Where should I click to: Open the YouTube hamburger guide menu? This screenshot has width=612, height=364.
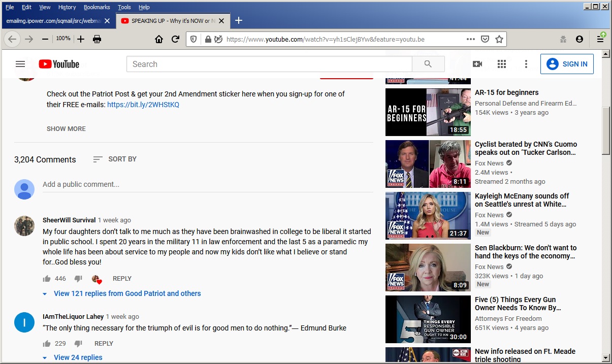pyautogui.click(x=20, y=64)
